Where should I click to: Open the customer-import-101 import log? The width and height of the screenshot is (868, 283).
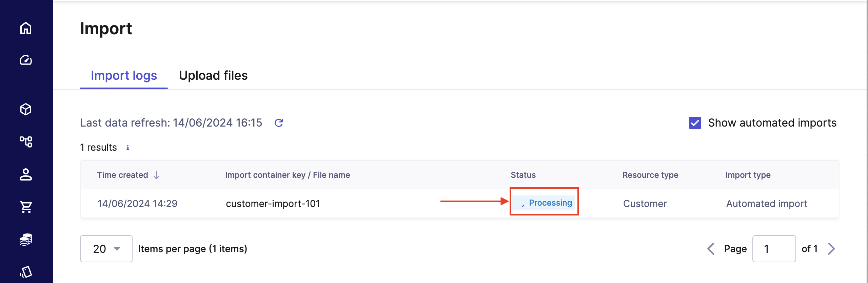[x=273, y=204]
